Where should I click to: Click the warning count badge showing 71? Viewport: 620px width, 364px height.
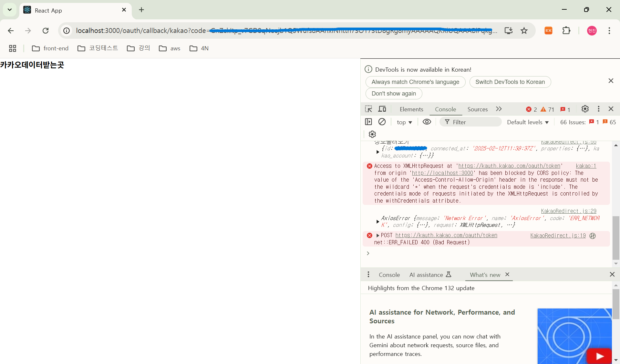[547, 110]
